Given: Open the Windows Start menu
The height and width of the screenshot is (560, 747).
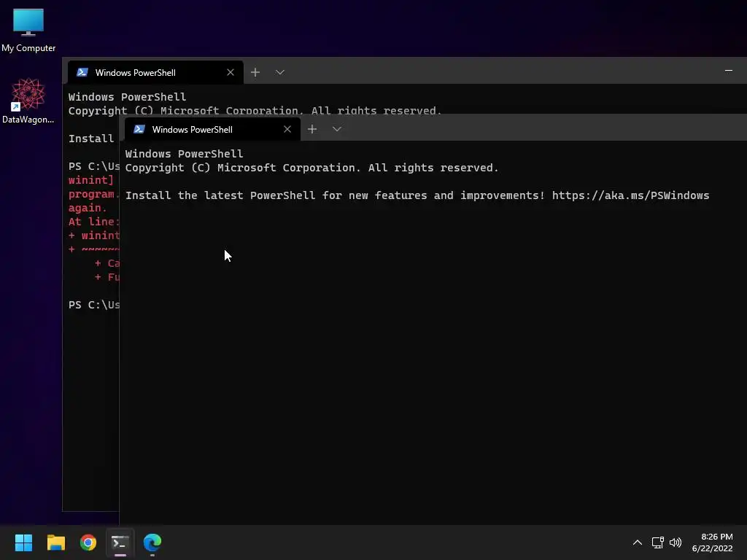Looking at the screenshot, I should click(x=23, y=542).
